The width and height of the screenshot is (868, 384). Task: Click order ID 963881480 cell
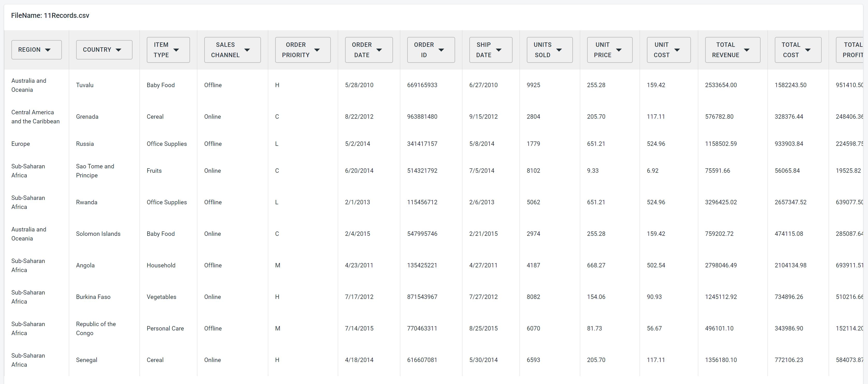[422, 117]
